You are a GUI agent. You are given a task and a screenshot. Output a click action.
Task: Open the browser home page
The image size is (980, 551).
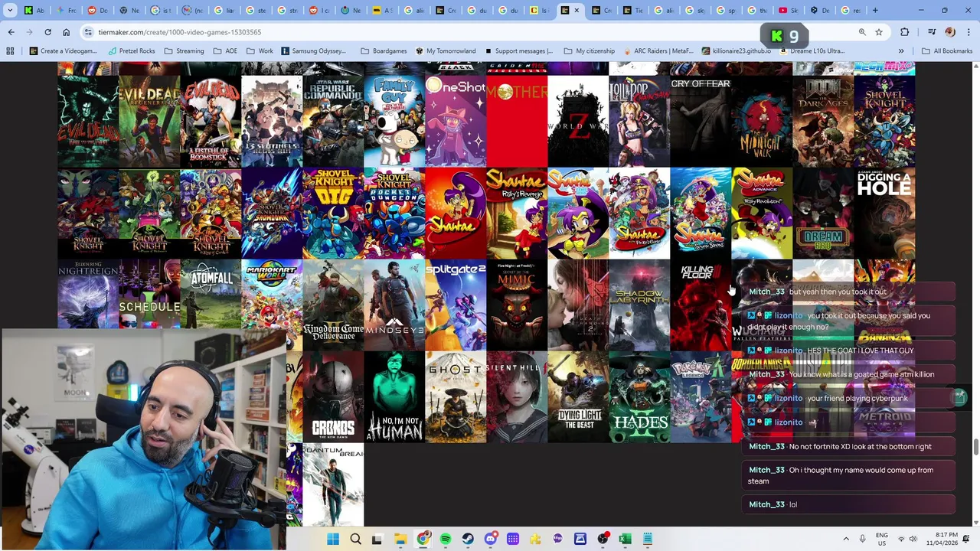[x=66, y=32]
